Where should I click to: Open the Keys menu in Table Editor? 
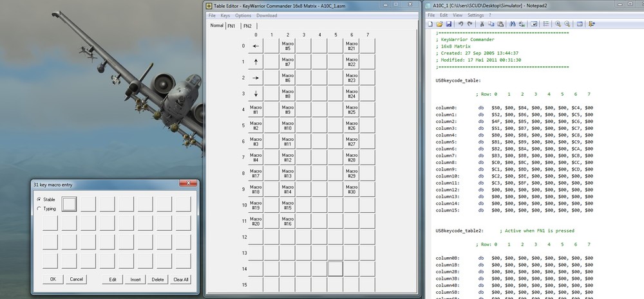[x=225, y=15]
